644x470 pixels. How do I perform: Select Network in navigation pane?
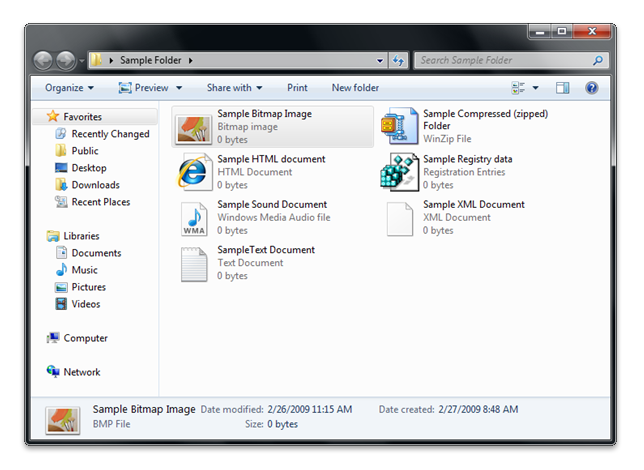pyautogui.click(x=82, y=372)
